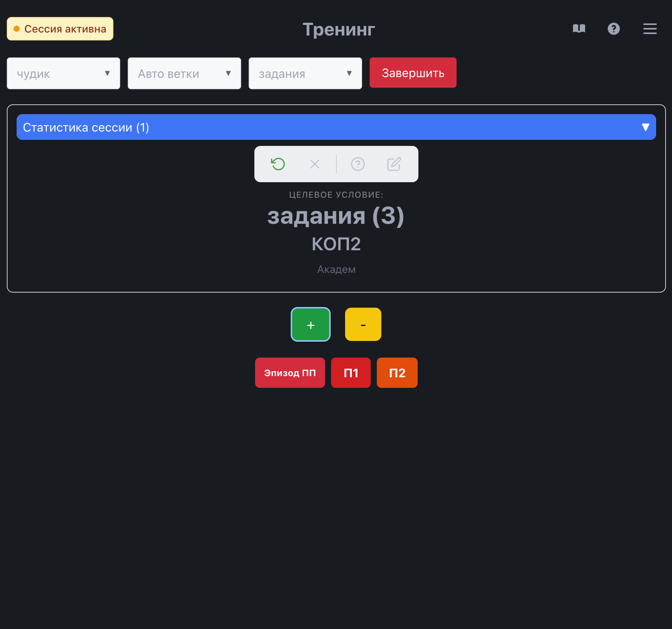Open the задания dropdown
Viewport: 672px width, 629px height.
305,73
